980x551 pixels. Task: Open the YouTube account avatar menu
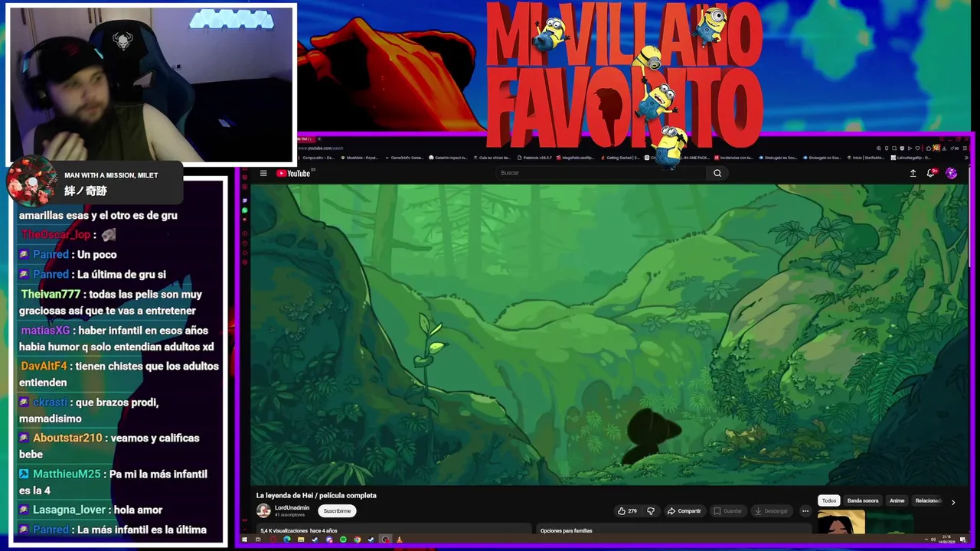(951, 173)
